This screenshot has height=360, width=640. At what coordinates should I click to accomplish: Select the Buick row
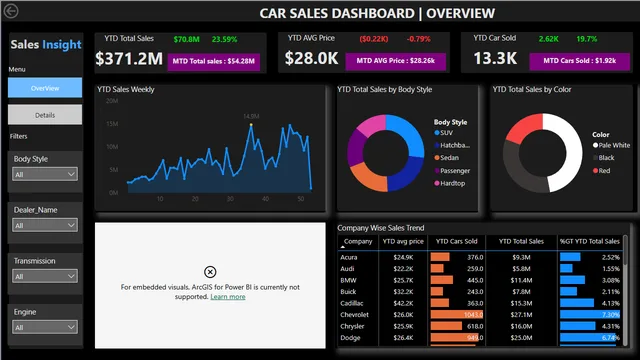(480, 292)
